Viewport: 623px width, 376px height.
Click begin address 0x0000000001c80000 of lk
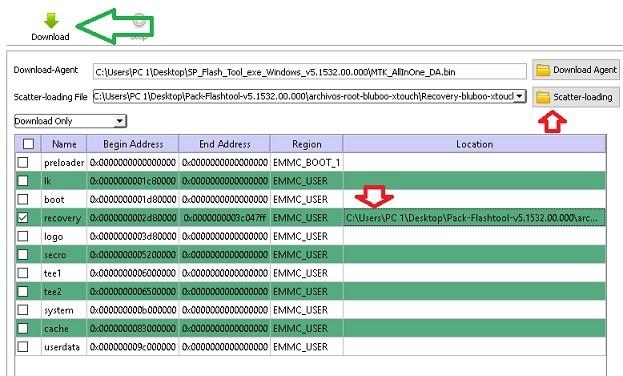tap(133, 181)
